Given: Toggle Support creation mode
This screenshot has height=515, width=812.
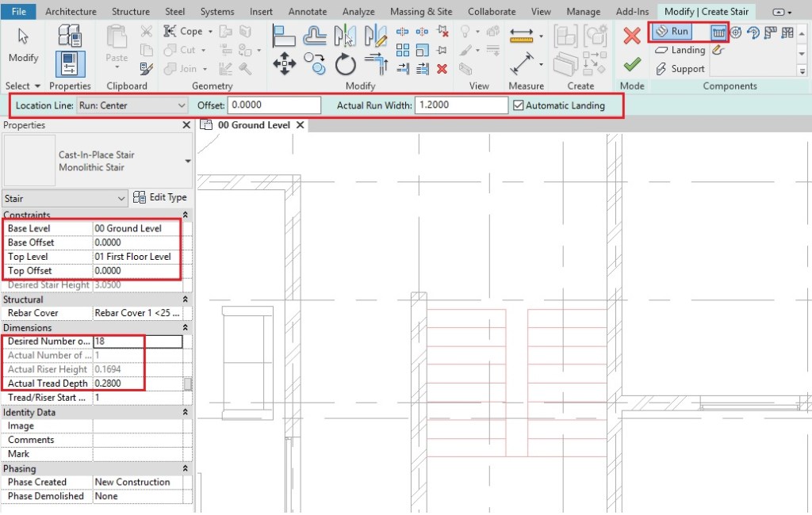Looking at the screenshot, I should click(680, 69).
